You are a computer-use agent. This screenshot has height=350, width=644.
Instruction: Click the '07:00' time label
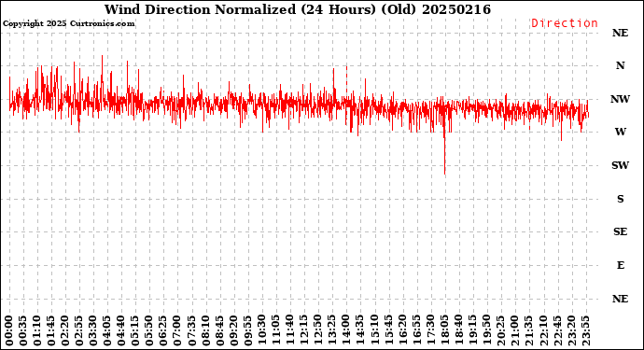point(178,331)
